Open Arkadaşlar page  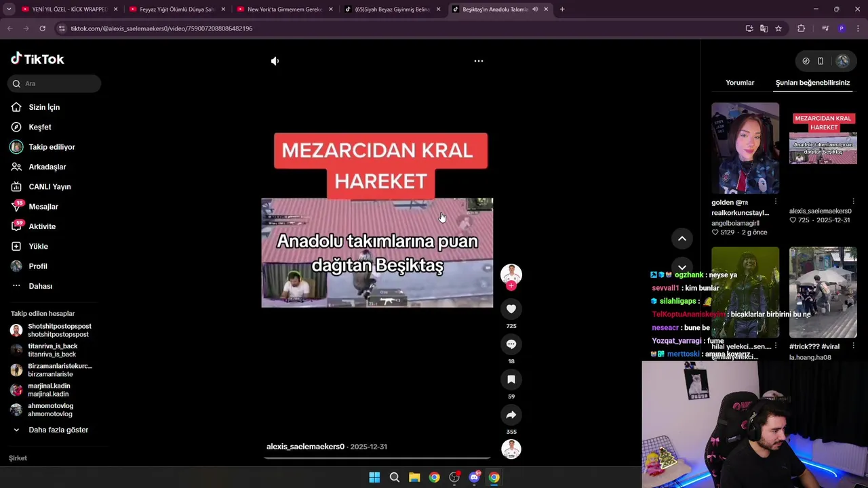pos(47,167)
